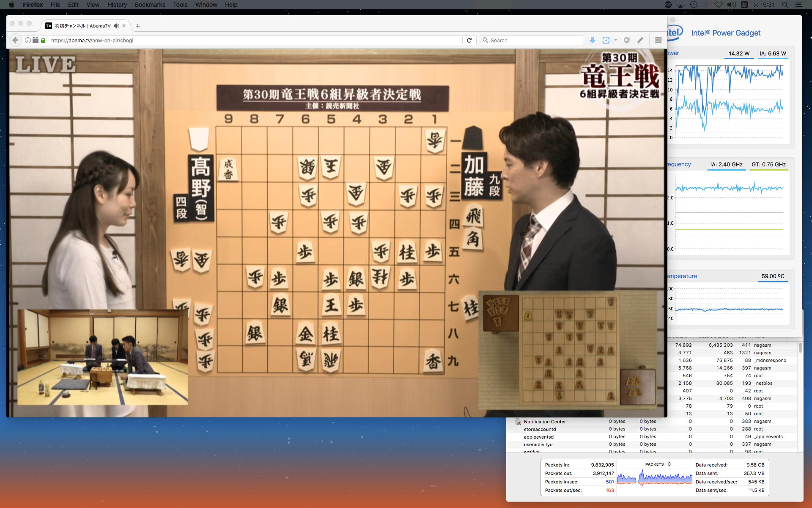Open a new tab with plus button
812x508 pixels.
pyautogui.click(x=137, y=26)
